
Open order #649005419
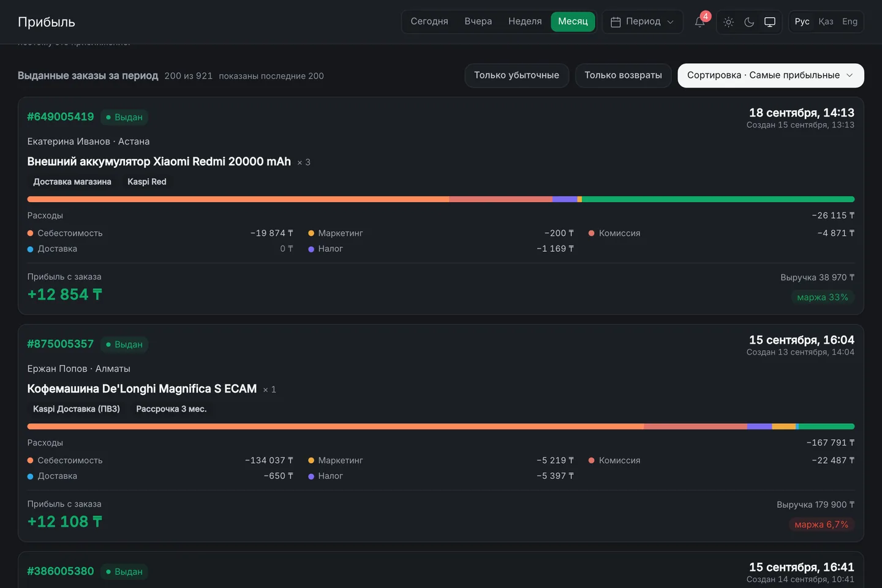click(x=61, y=117)
